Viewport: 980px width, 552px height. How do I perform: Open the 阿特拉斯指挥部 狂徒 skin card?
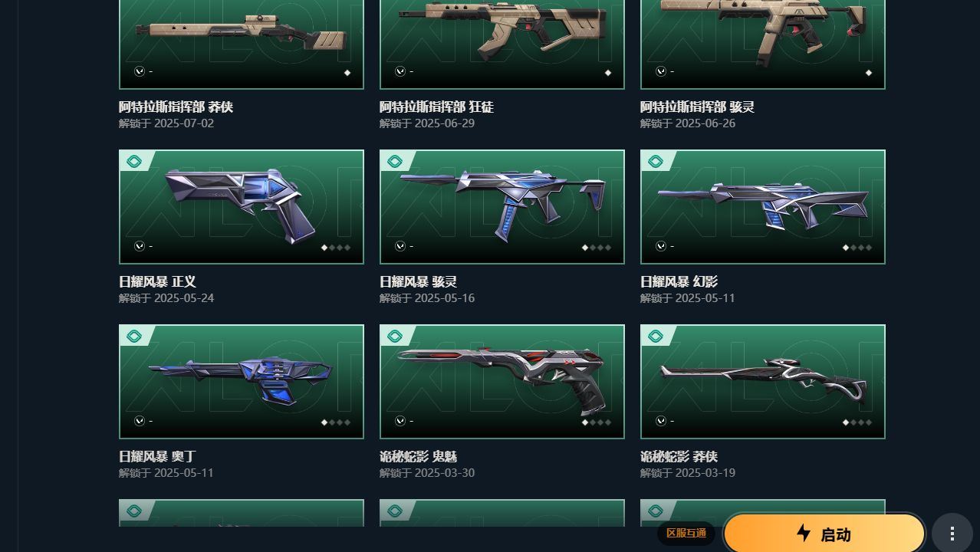pos(502,44)
